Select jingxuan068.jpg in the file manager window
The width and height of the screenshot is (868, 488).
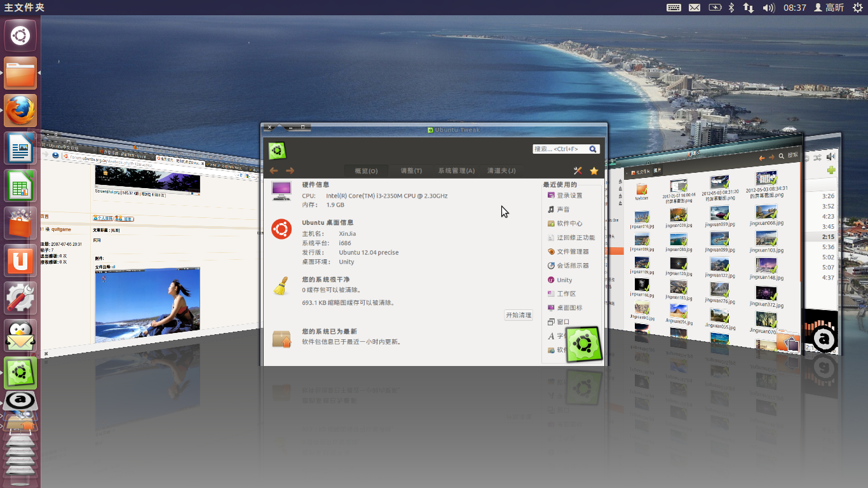[766, 216]
